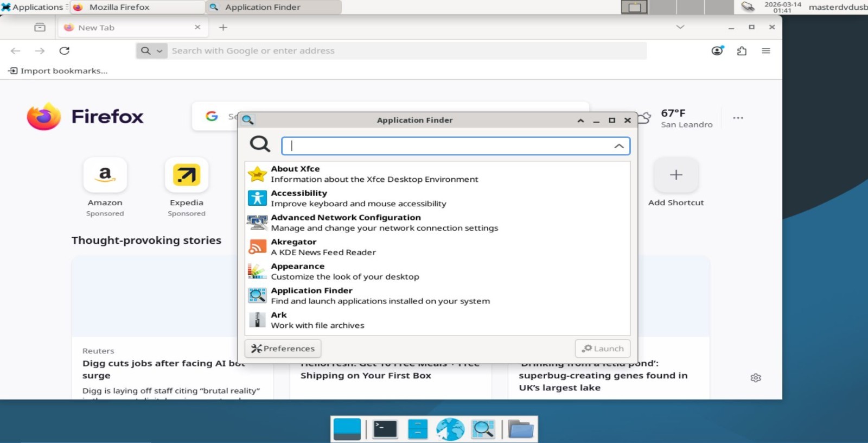The height and width of the screenshot is (443, 868).
Task: Select the Accessibility entry text
Action: pyautogui.click(x=299, y=193)
